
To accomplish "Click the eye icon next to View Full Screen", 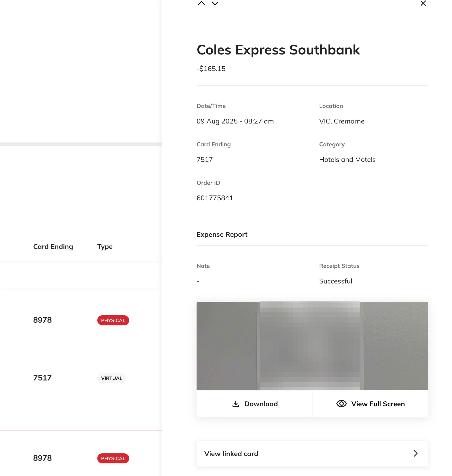I will 341,404.
